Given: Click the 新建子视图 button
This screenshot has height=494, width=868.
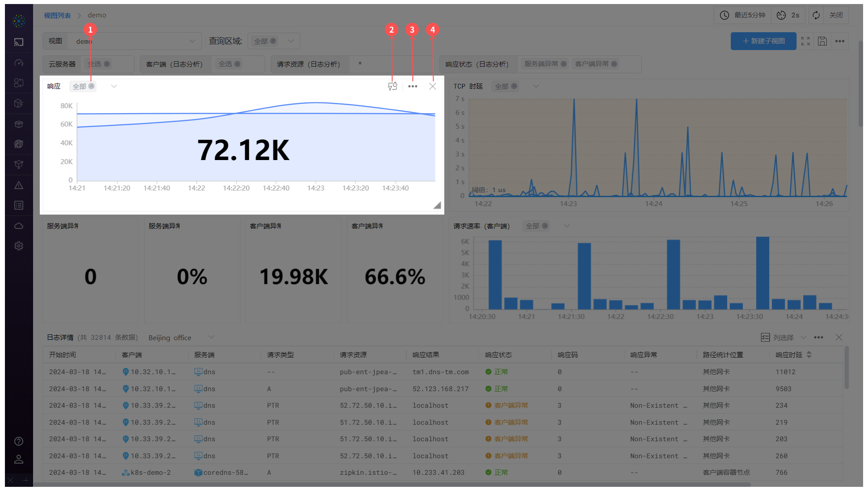Looking at the screenshot, I should pos(763,41).
